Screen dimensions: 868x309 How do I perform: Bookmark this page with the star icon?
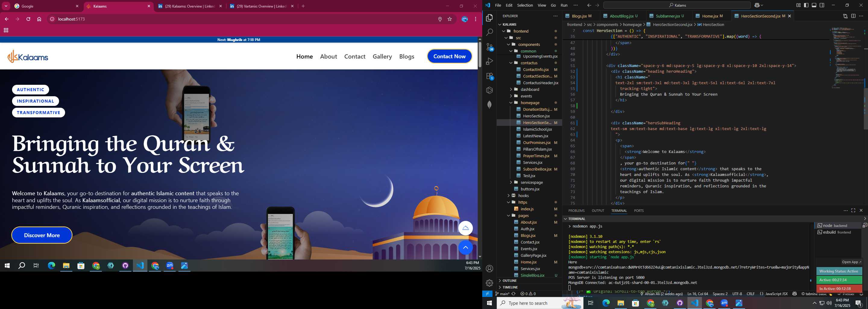coord(449,19)
